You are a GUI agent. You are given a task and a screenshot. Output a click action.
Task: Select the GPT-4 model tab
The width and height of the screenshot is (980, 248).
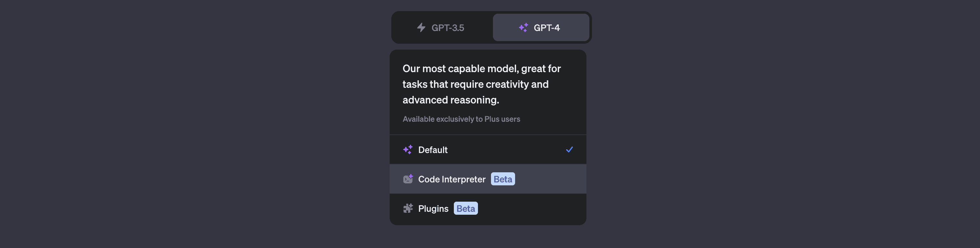[540, 27]
